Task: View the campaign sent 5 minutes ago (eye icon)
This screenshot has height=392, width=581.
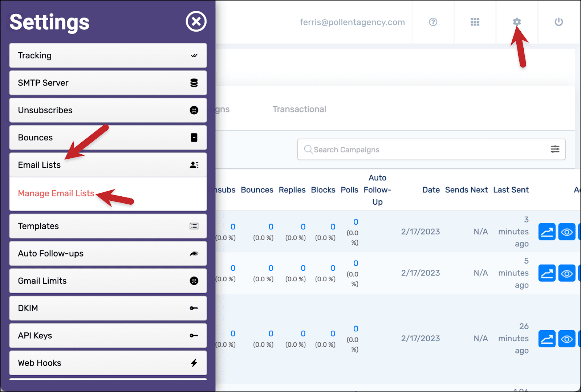Action: (567, 273)
